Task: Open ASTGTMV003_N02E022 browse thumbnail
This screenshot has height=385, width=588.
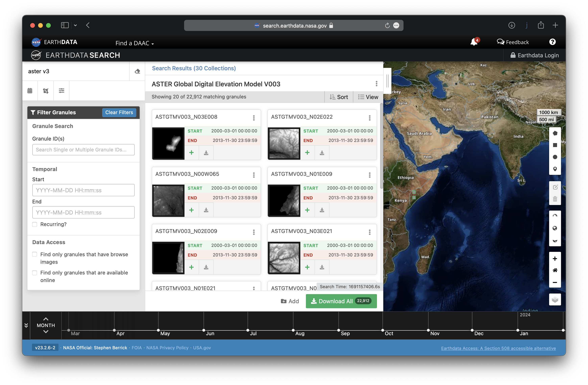Action: click(x=284, y=143)
